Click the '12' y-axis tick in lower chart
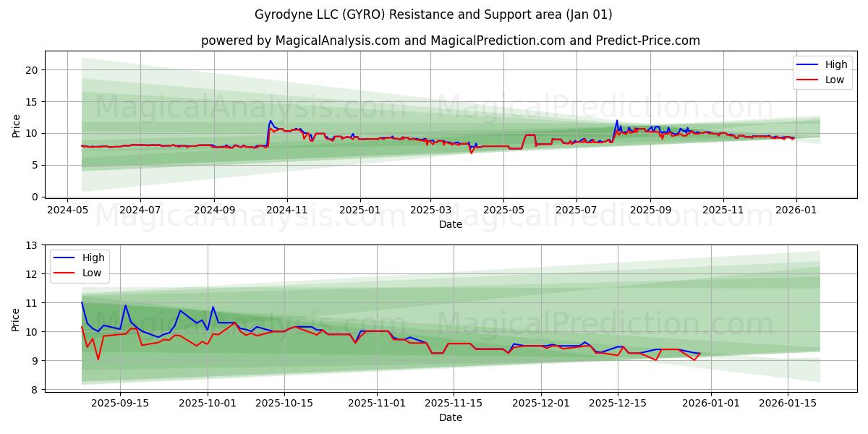The image size is (868, 434). coord(31,274)
